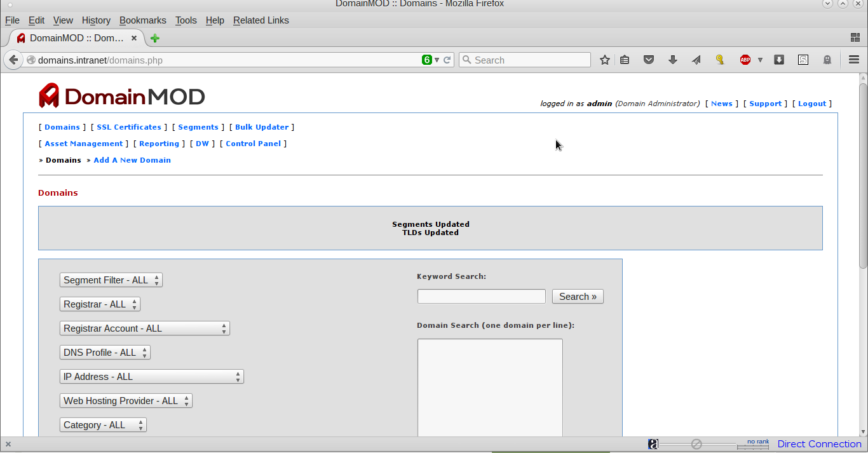Open the Segment Filter - ALL dropdown

[111, 280]
